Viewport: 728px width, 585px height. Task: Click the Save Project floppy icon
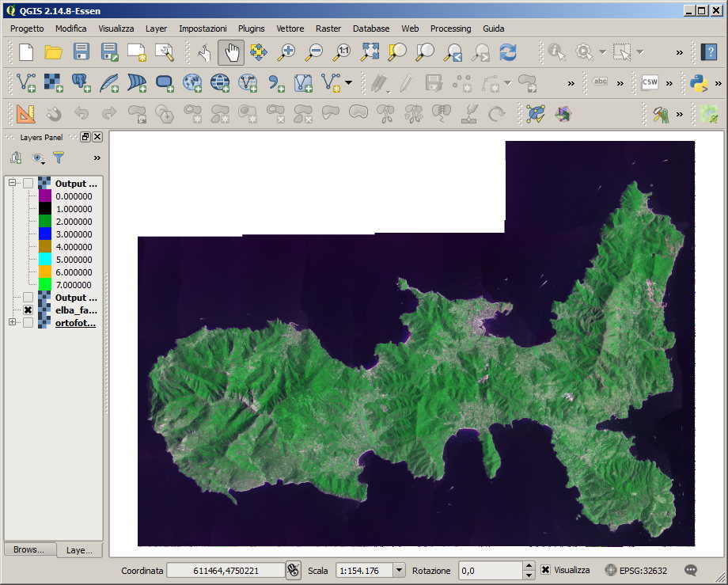(x=81, y=52)
